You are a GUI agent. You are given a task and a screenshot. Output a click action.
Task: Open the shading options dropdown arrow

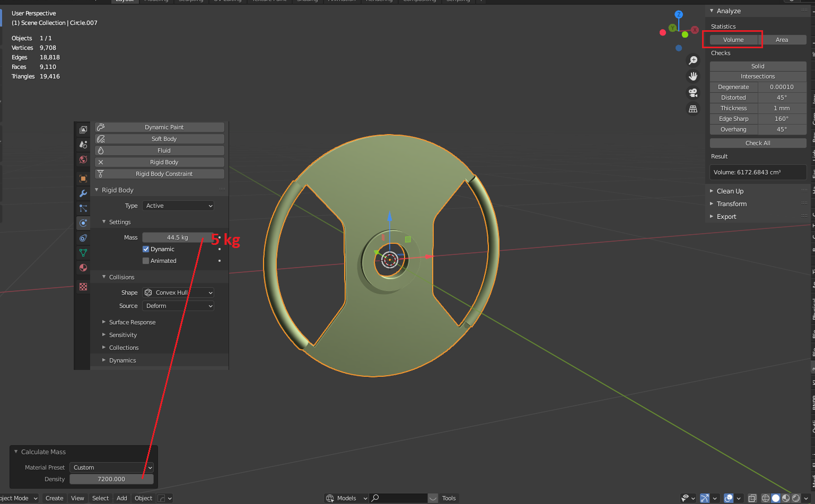pyautogui.click(x=806, y=498)
